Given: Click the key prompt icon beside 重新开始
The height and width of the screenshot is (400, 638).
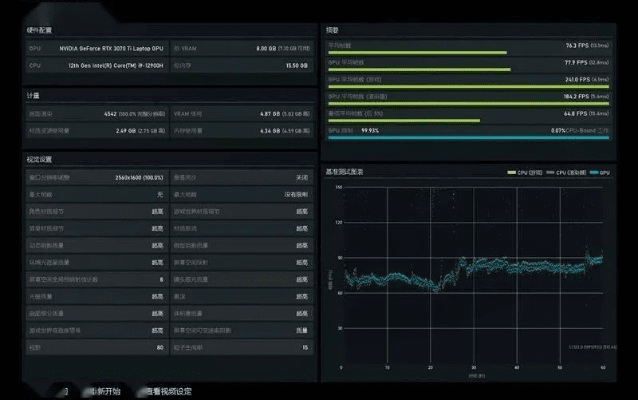Looking at the screenshot, I should click(66, 391).
